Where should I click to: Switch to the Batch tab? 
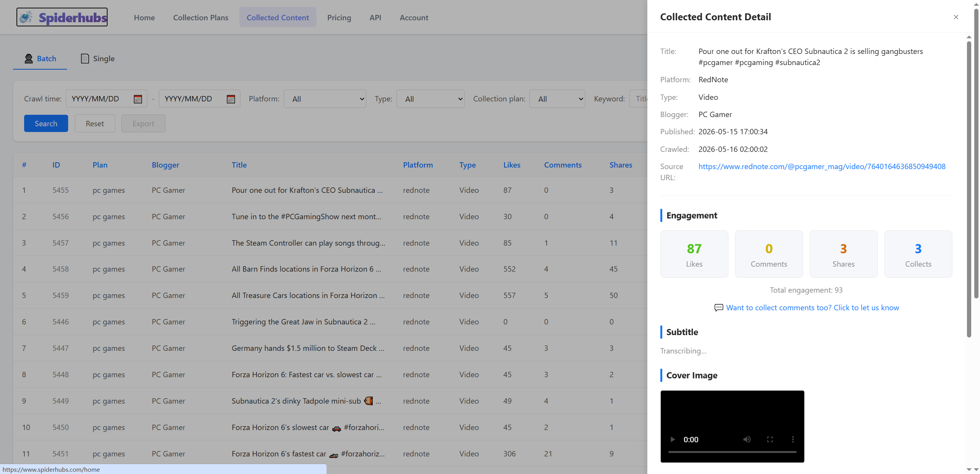pyautogui.click(x=40, y=59)
